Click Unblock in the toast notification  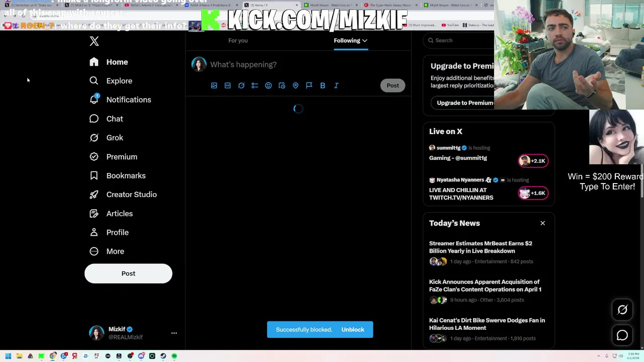point(353,330)
